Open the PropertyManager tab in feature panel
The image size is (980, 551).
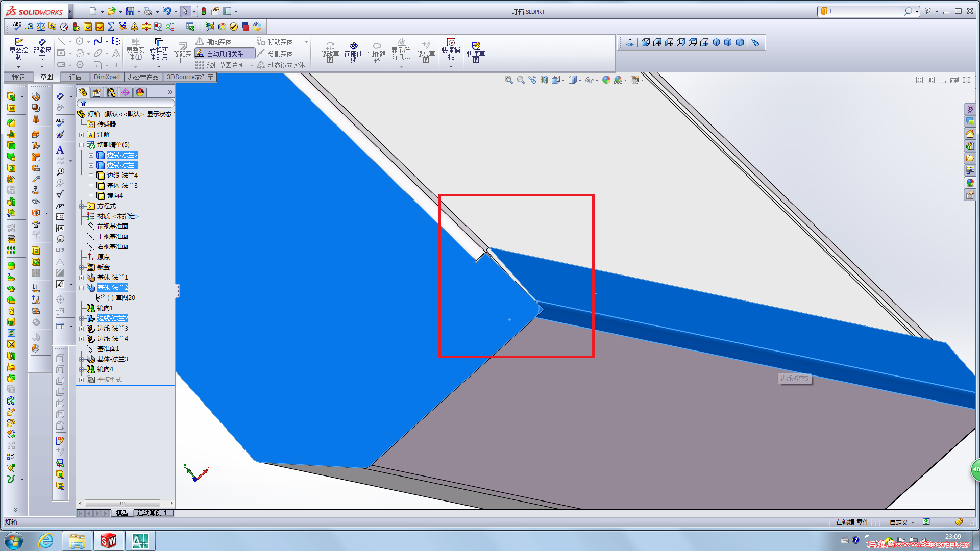click(x=97, y=92)
